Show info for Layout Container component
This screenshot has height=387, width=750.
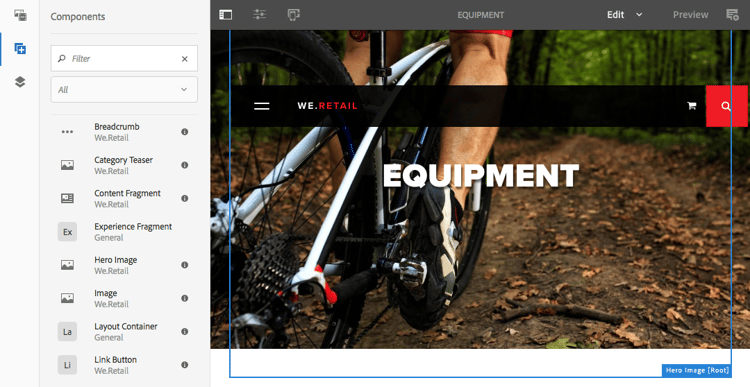(x=185, y=331)
